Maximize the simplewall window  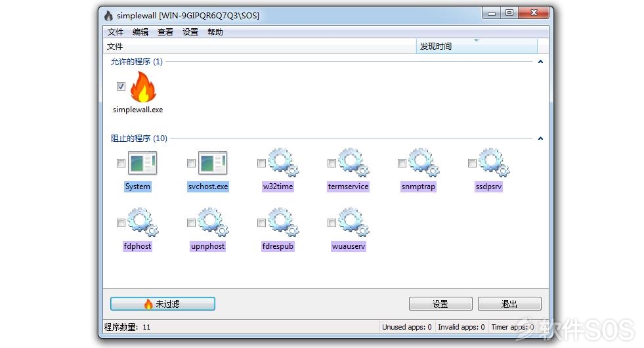[509, 13]
